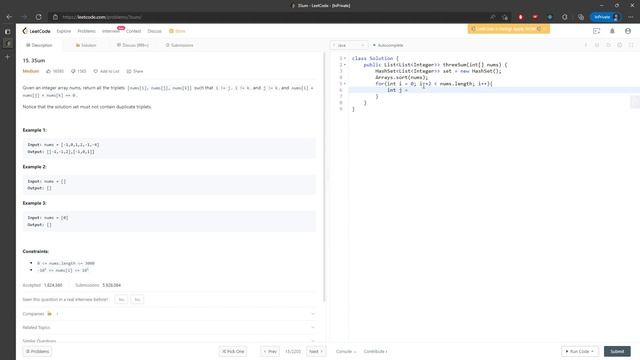This screenshot has height=360, width=640.
Task: Click code editor line 6
Action: point(494,90)
